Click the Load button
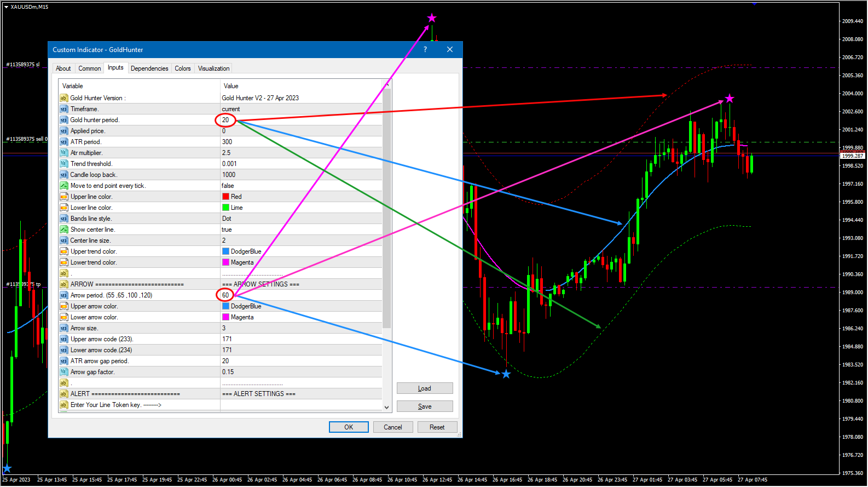Image resolution: width=868 pixels, height=487 pixels. [x=425, y=388]
